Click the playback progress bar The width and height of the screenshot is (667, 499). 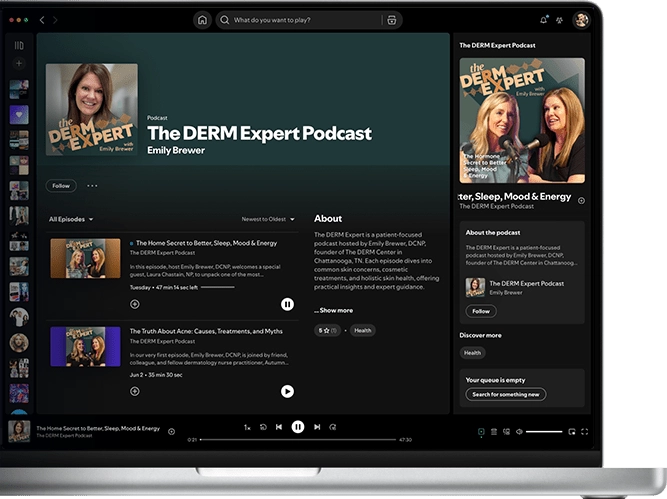coord(297,440)
